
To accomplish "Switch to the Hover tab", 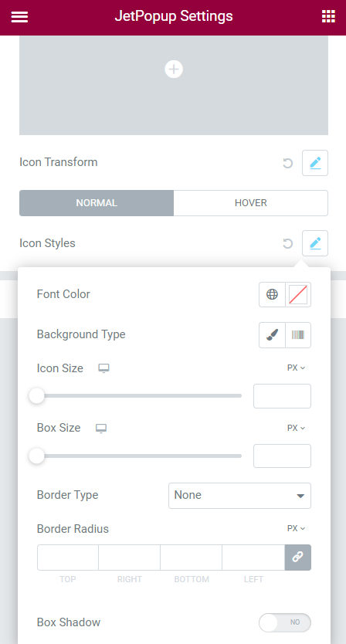I will tap(251, 203).
